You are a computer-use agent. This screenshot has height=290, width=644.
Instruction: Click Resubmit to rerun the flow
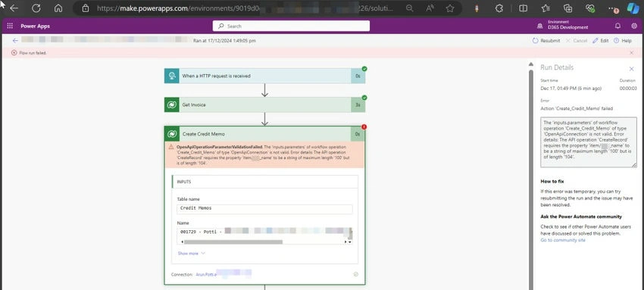pos(546,41)
